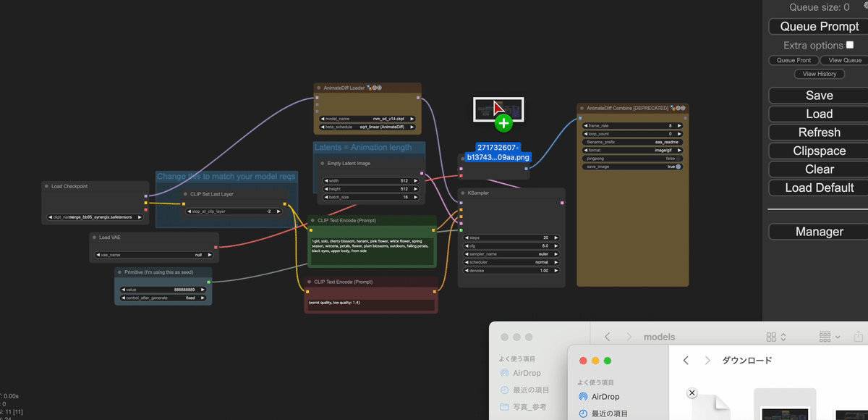Open the Manager button
The height and width of the screenshot is (420, 868).
tap(820, 232)
